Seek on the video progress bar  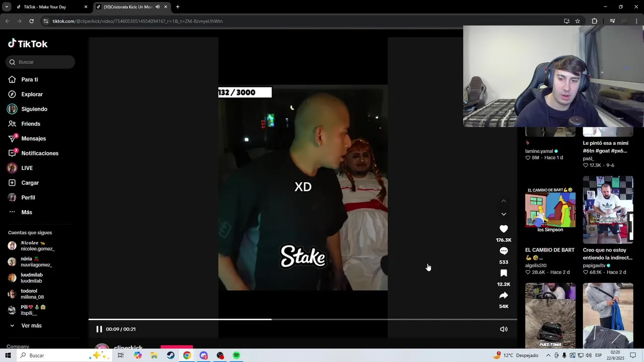303,319
